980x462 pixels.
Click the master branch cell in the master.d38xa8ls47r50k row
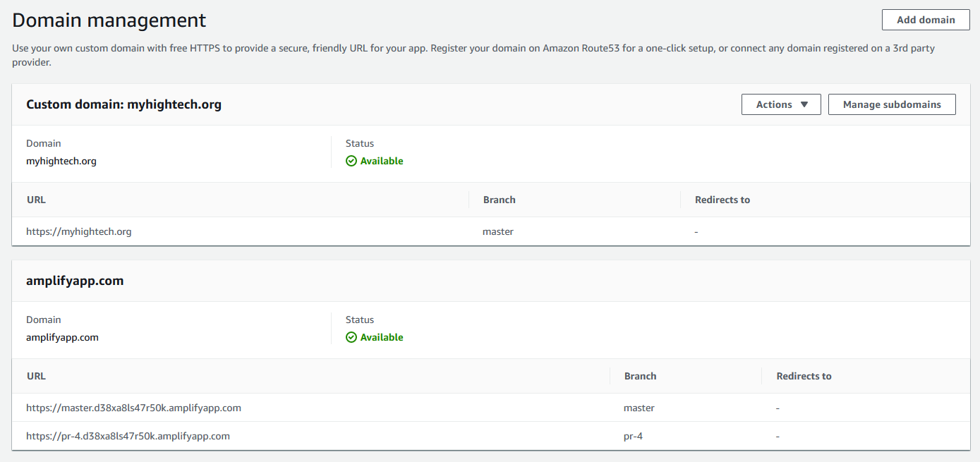tap(639, 408)
